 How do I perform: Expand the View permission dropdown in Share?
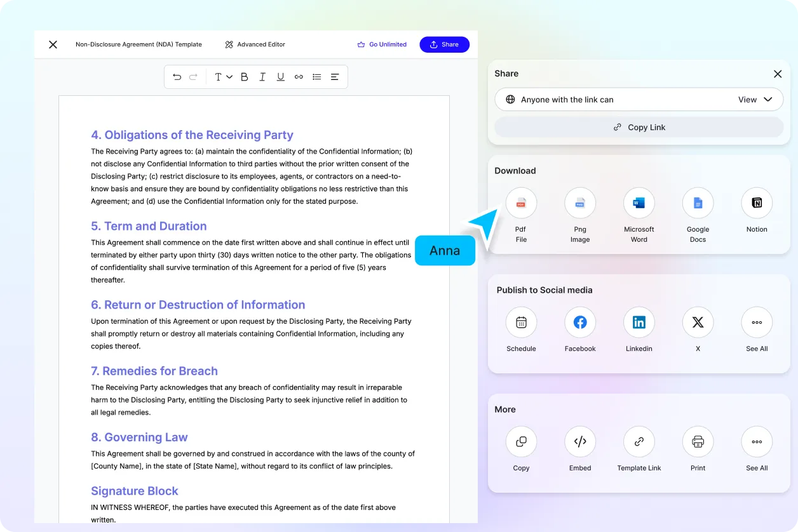(x=755, y=99)
